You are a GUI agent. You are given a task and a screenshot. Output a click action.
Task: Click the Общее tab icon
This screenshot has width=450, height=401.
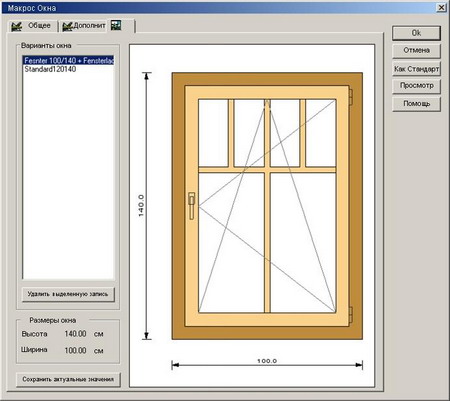(16, 26)
